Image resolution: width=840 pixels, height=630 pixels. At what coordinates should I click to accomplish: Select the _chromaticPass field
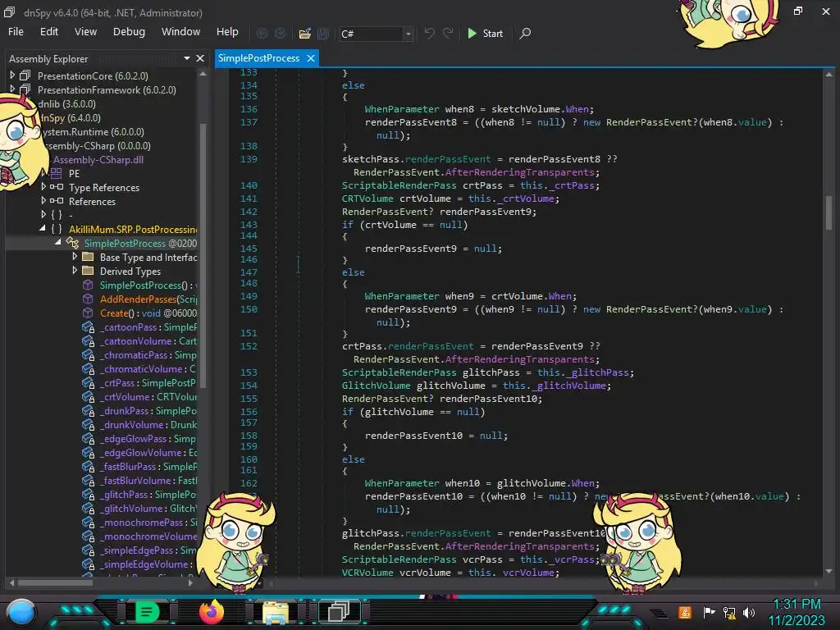[148, 355]
